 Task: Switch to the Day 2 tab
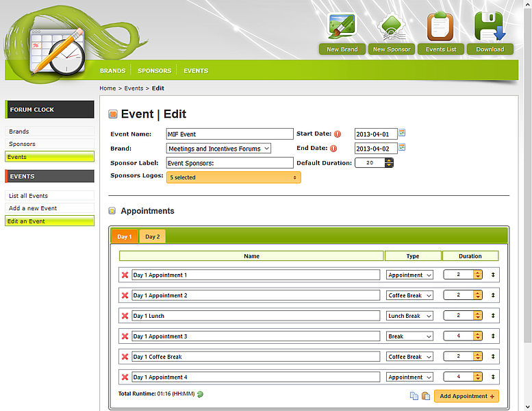[152, 237]
